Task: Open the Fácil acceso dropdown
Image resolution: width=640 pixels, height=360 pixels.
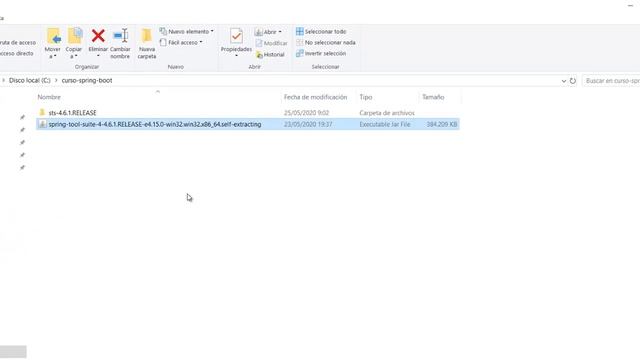Action: pyautogui.click(x=182, y=42)
